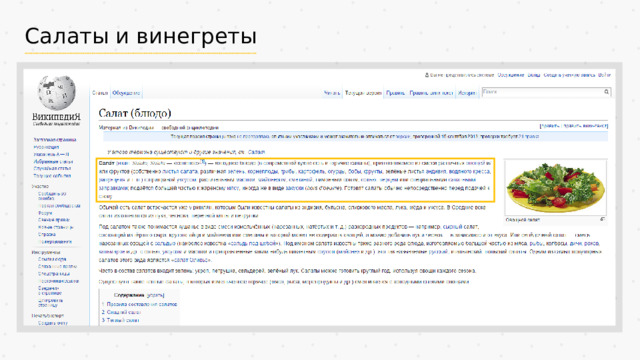Click the slide heading Салаты и винегреты
Image resolution: width=640 pixels, height=360 pixels.
tap(141, 36)
